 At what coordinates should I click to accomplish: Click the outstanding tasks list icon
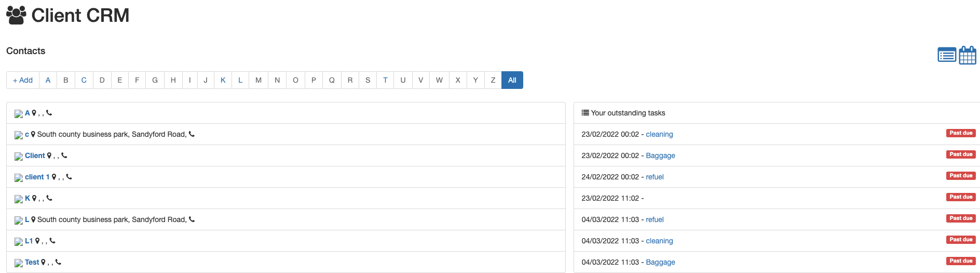[x=585, y=113]
